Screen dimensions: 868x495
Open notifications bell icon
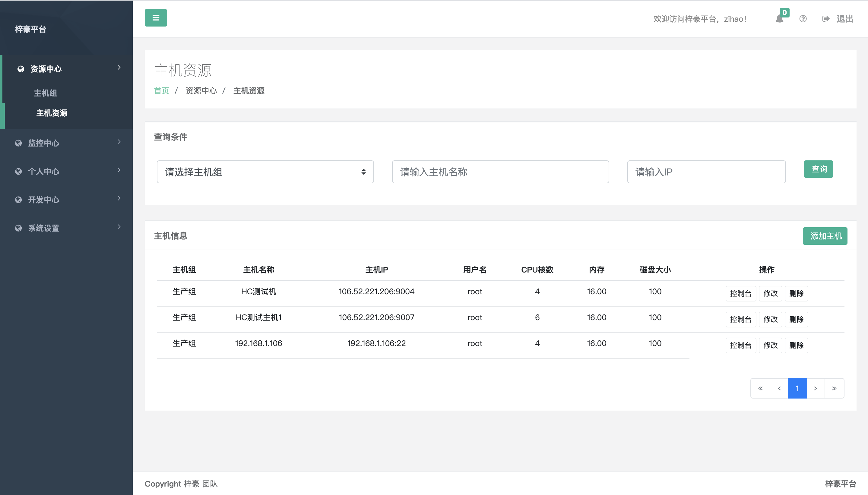[780, 19]
